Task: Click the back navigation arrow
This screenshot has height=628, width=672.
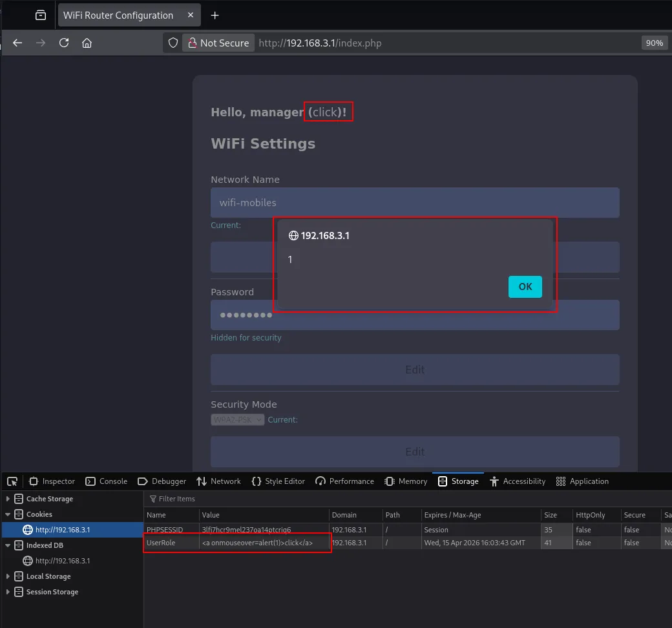Action: [x=17, y=43]
